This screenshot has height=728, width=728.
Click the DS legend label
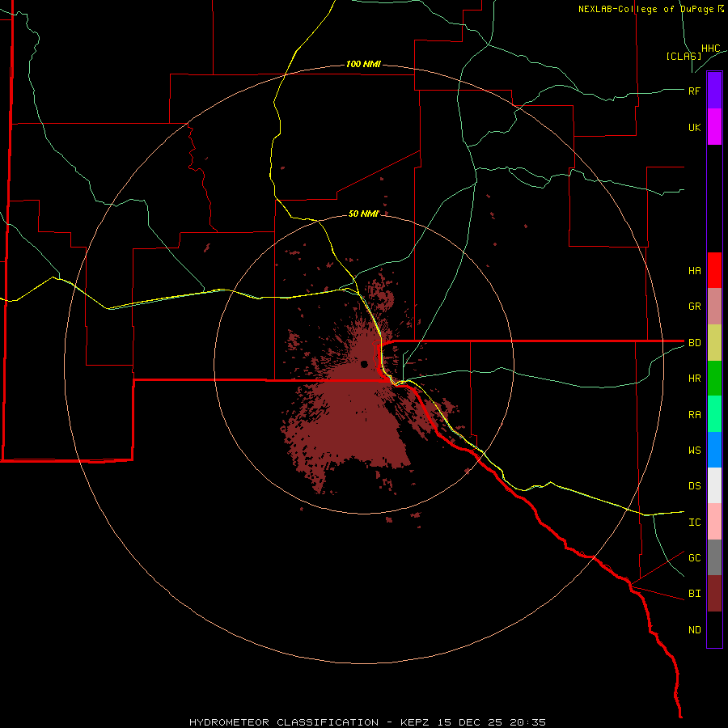(694, 486)
